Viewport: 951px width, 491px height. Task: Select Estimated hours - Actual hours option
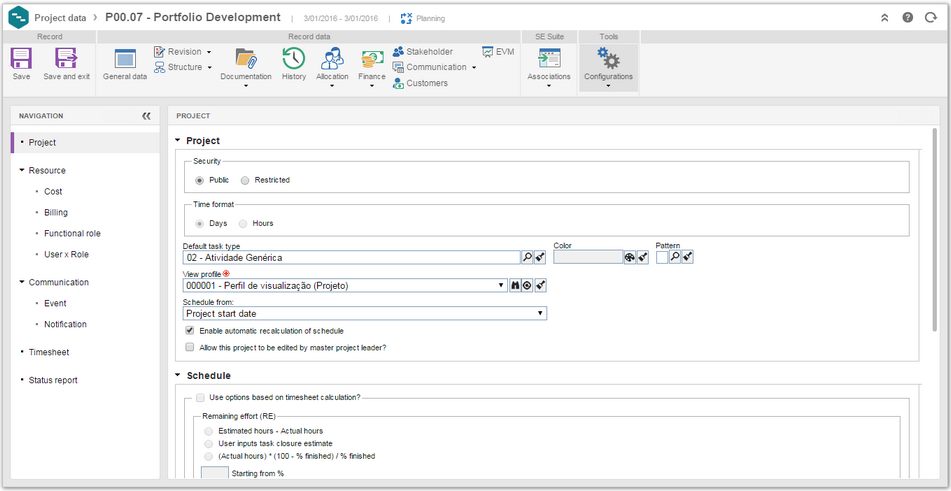pos(209,431)
